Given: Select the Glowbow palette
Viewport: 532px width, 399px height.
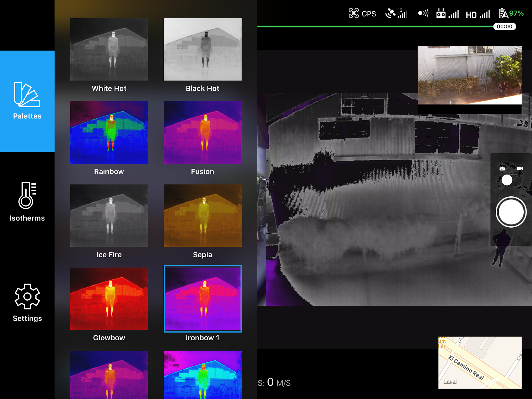Looking at the screenshot, I should tap(109, 298).
